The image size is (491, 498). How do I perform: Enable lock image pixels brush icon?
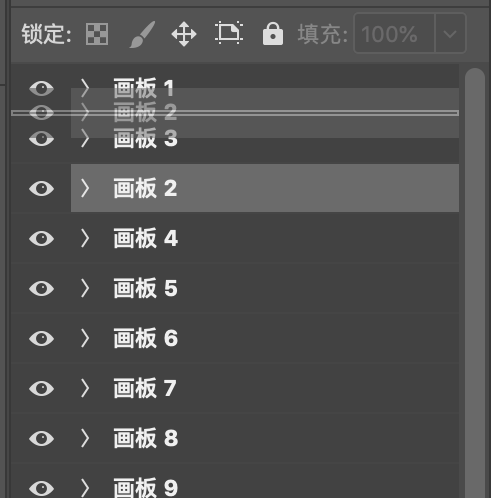tap(142, 34)
